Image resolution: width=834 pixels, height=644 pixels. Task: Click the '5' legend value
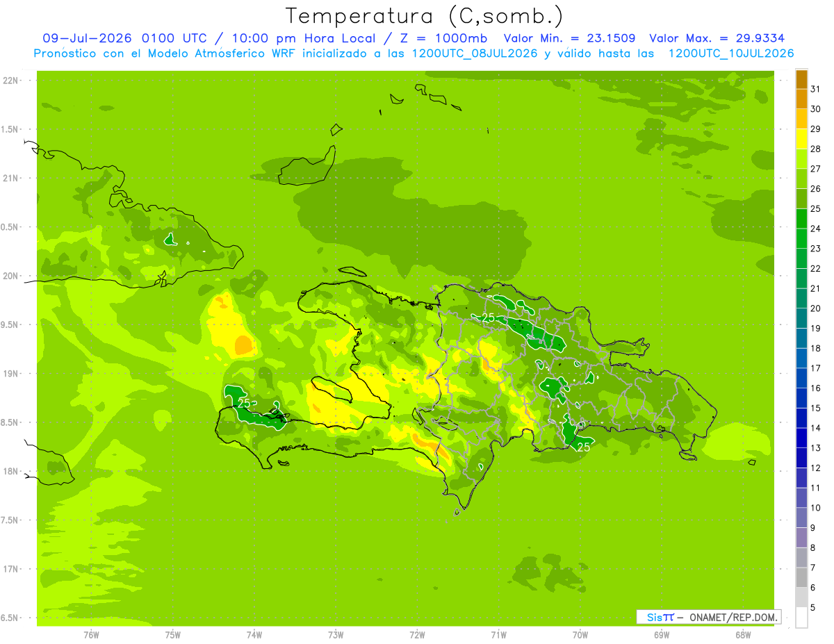(x=813, y=608)
